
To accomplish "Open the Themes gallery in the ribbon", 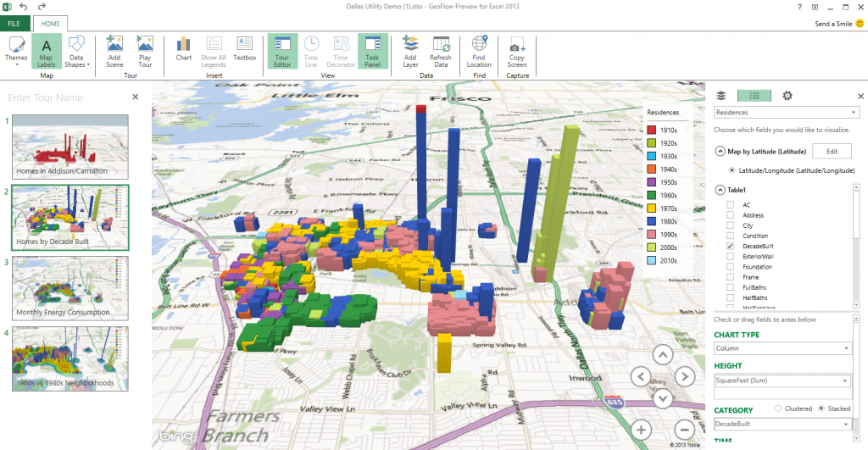I will coord(16,52).
